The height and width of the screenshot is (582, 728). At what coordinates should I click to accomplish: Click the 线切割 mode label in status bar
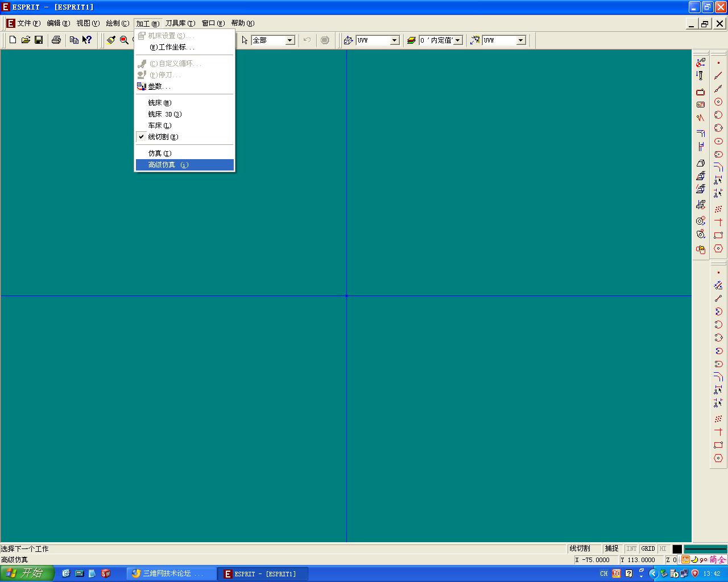click(584, 548)
